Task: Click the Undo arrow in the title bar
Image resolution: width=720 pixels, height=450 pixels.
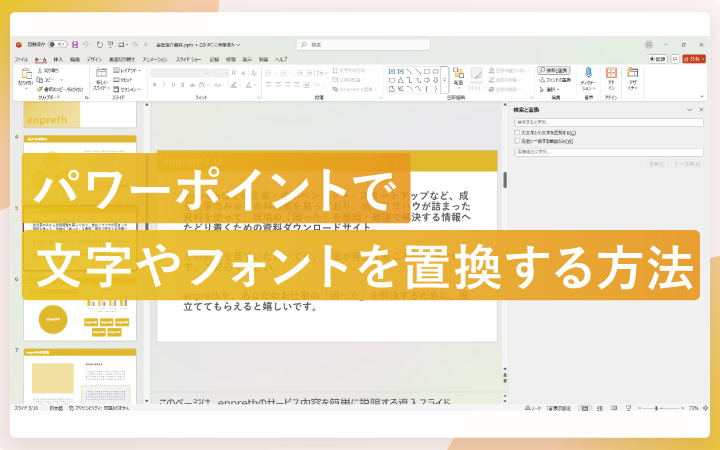Action: click(x=86, y=45)
